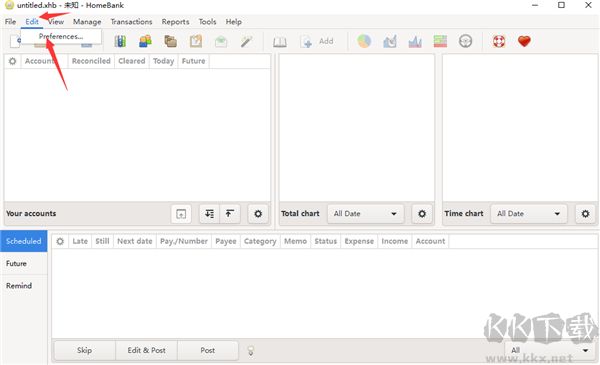600x365 pixels.
Task: Open the Total chart settings gear
Action: 422,214
